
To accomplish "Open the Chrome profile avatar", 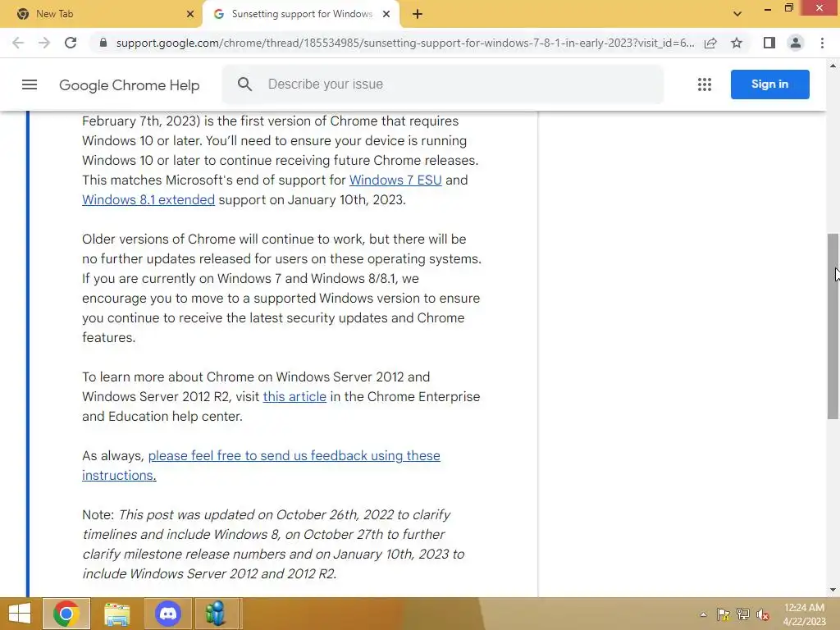I will (x=796, y=43).
